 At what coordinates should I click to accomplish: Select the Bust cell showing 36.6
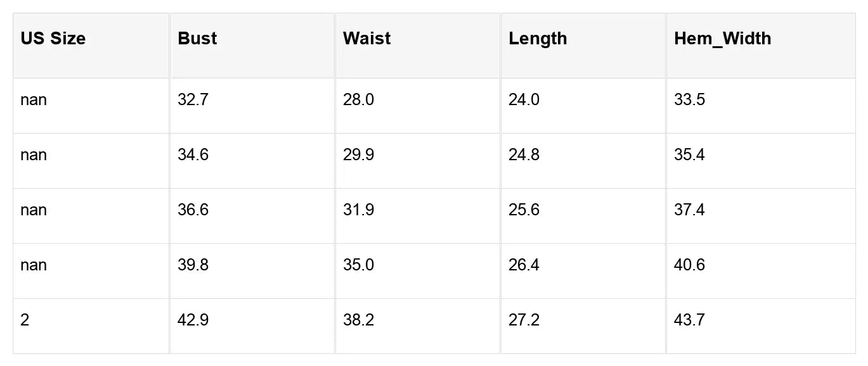pyautogui.click(x=193, y=210)
